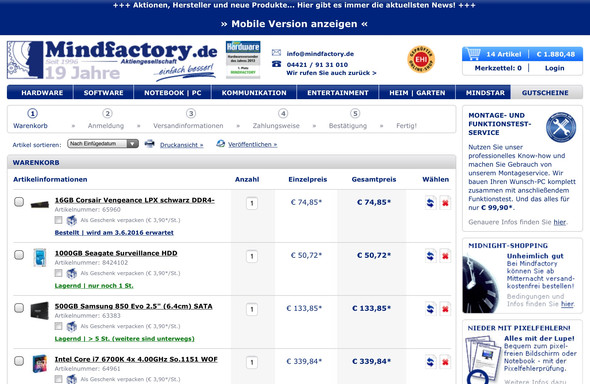Update quantity for the Intel Core i7 6700K
Image resolution: width=590 pixels, height=384 pixels.
[x=430, y=362]
